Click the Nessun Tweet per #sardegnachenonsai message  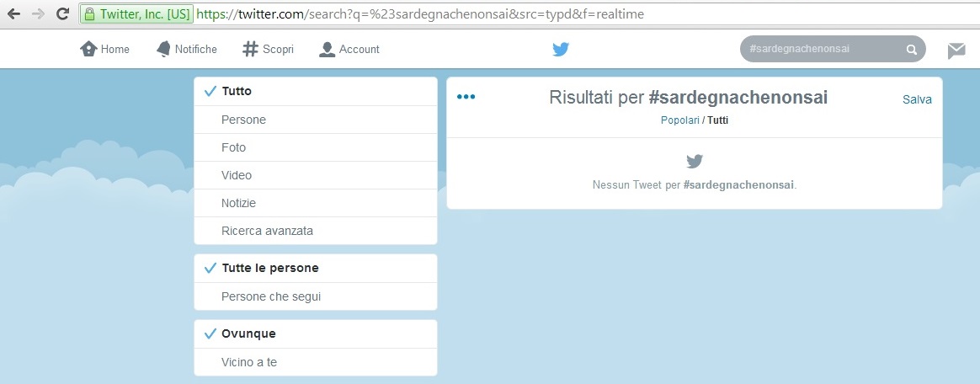click(695, 185)
